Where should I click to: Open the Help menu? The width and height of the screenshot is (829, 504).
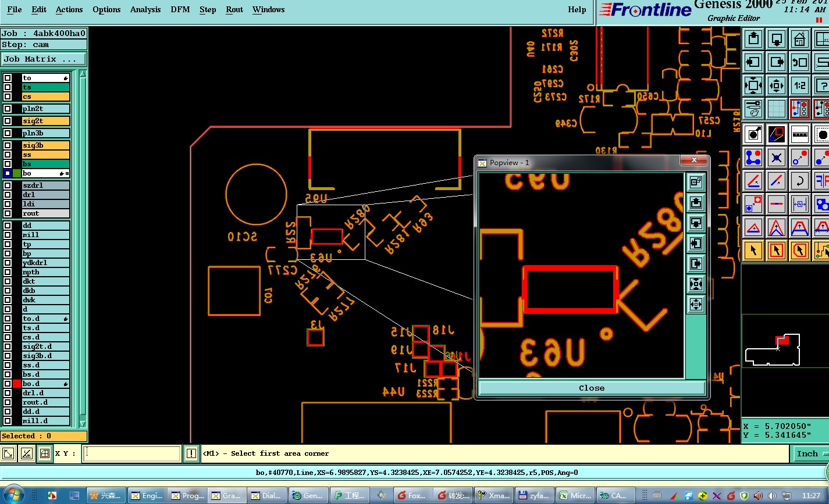577,9
